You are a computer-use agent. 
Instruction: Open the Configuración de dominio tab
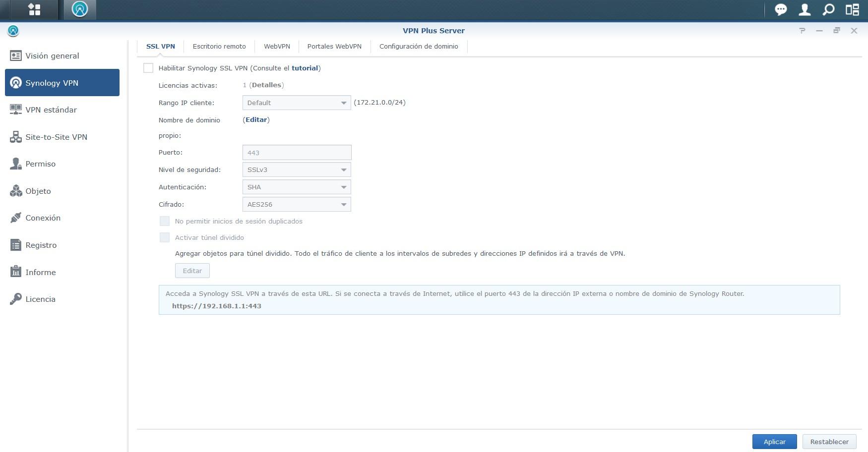[419, 46]
